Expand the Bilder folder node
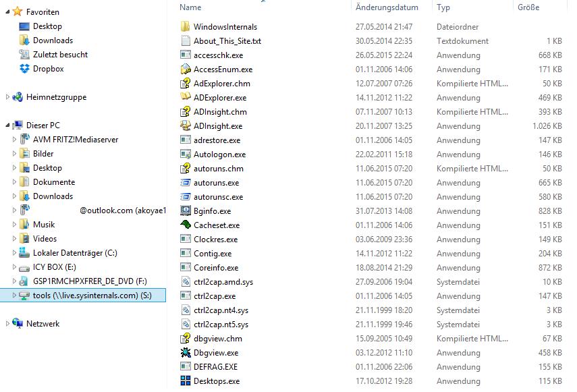Screen dimensions: 577x392 coord(14,153)
